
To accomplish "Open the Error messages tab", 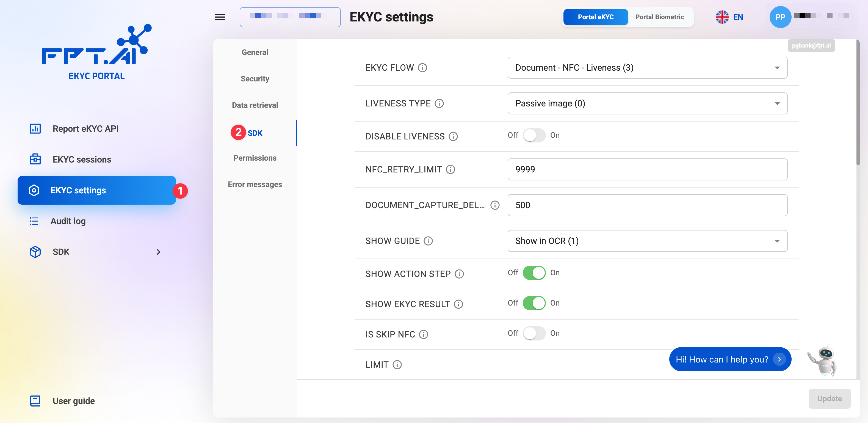I will (x=255, y=184).
